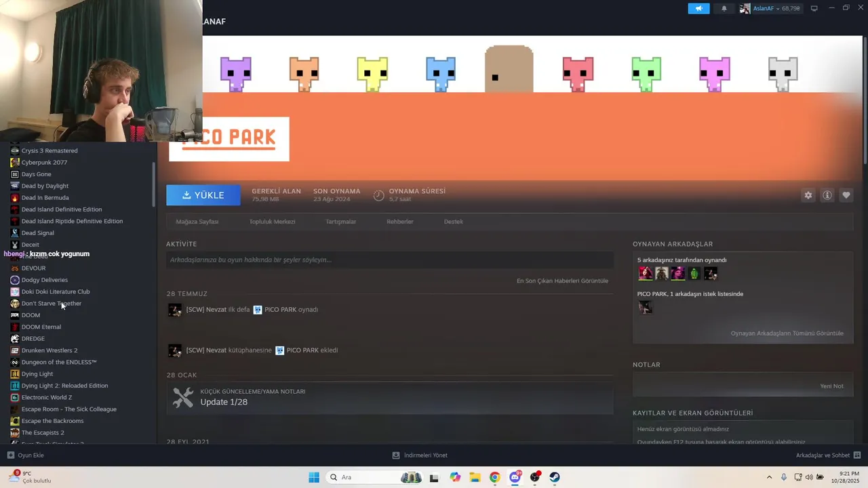Click the Drunken Wrestlers 2 icon
This screenshot has width=868, height=488.
[x=15, y=350]
